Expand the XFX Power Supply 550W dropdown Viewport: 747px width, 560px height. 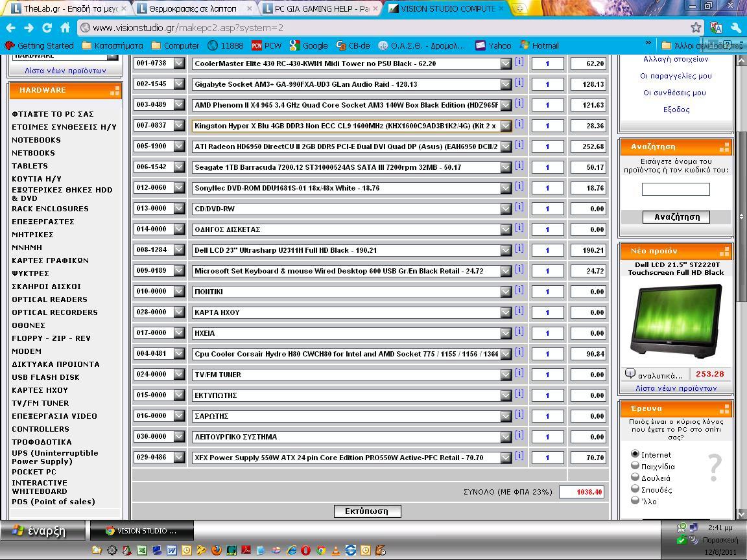[x=506, y=458]
